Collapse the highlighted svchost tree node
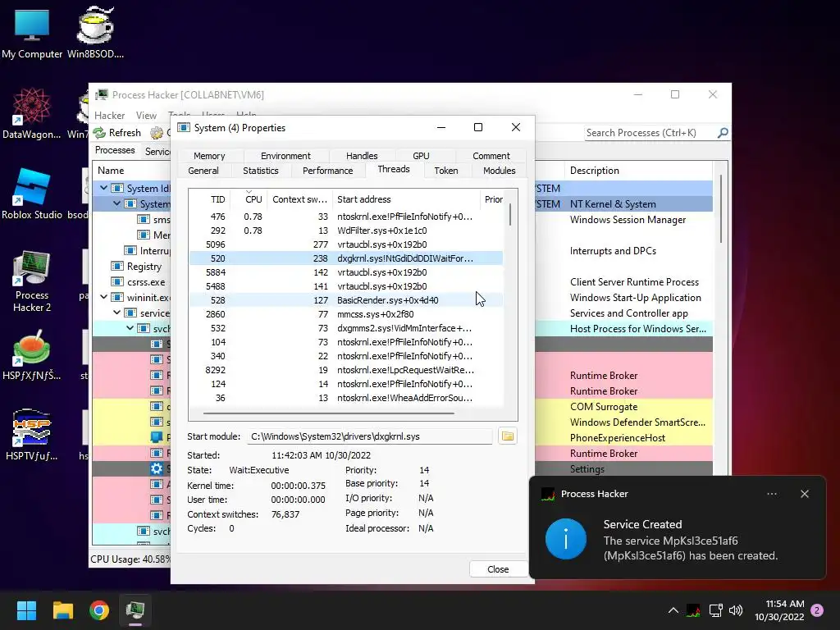 (130, 328)
